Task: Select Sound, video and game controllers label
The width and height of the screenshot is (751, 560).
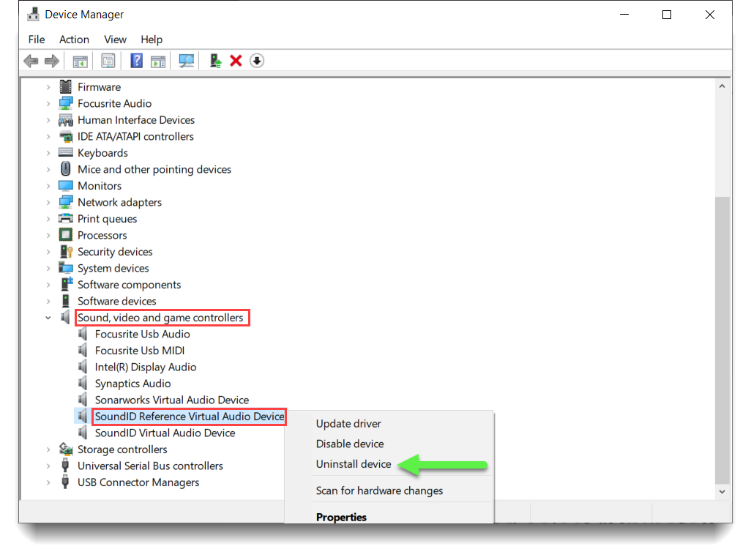Action: 160,318
